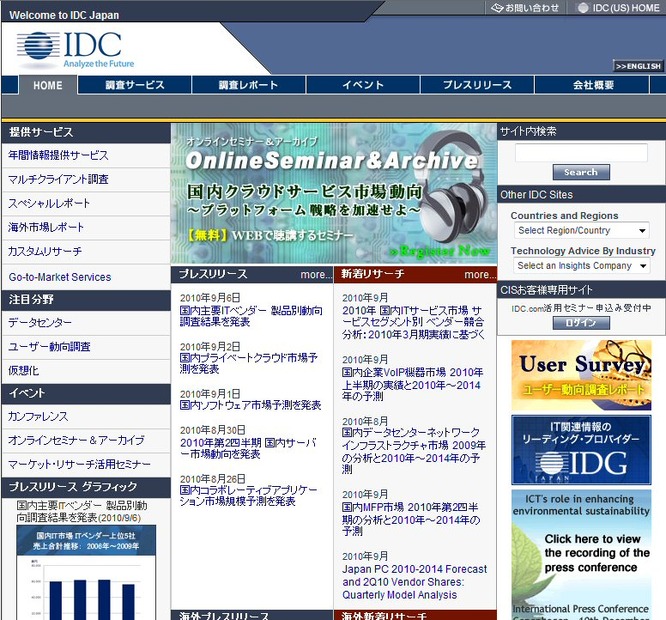The width and height of the screenshot is (666, 620).
Task: Open データセンター in the sidebar
Action: 40,323
